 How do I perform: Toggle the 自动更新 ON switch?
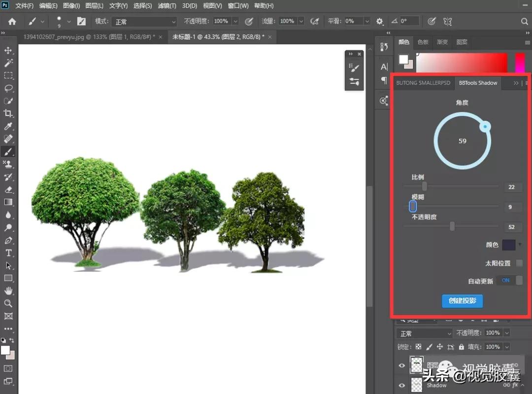tap(510, 280)
